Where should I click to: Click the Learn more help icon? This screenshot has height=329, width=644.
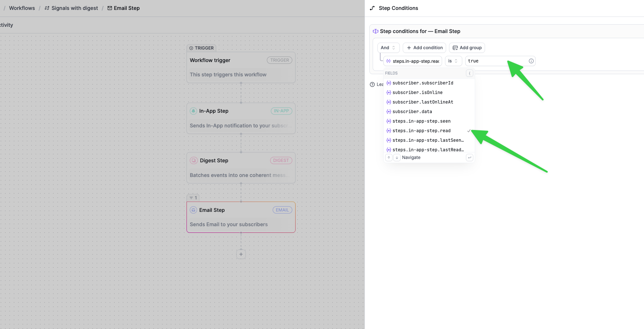click(x=372, y=84)
